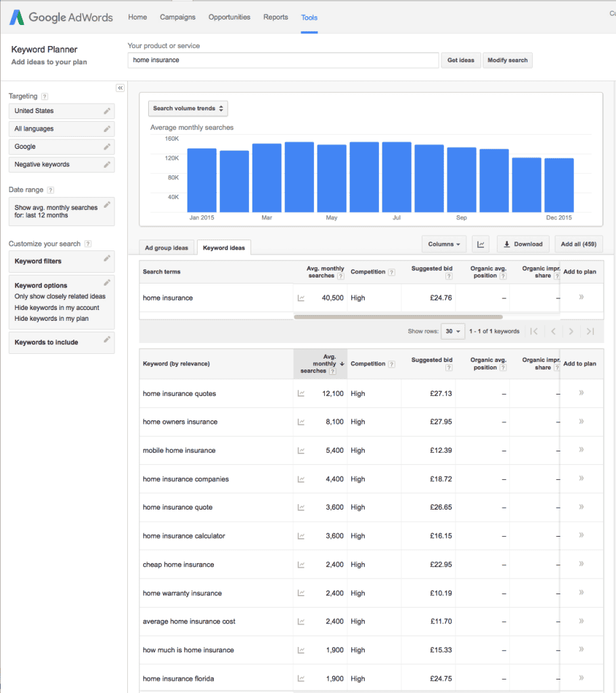
Task: Open the Tools menu
Action: pyautogui.click(x=309, y=18)
